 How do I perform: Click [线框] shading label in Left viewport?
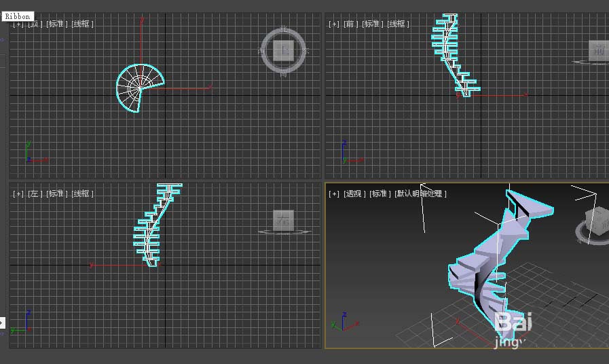(x=82, y=194)
